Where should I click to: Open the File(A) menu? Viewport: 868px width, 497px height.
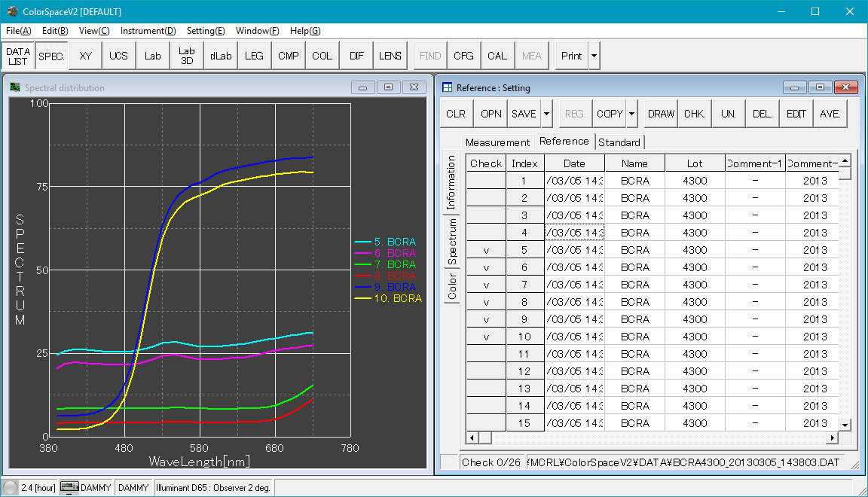coord(19,31)
